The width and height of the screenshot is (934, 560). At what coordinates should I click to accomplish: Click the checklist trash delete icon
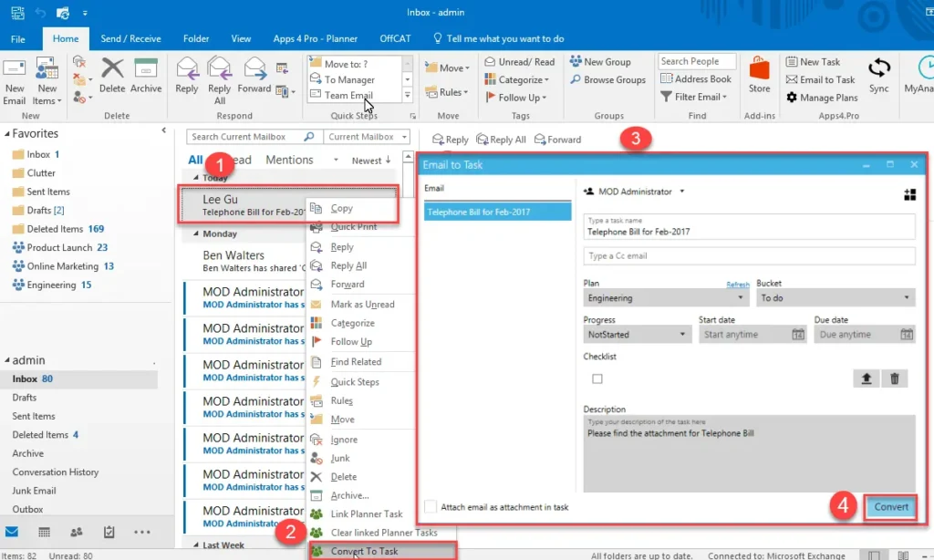tap(895, 379)
